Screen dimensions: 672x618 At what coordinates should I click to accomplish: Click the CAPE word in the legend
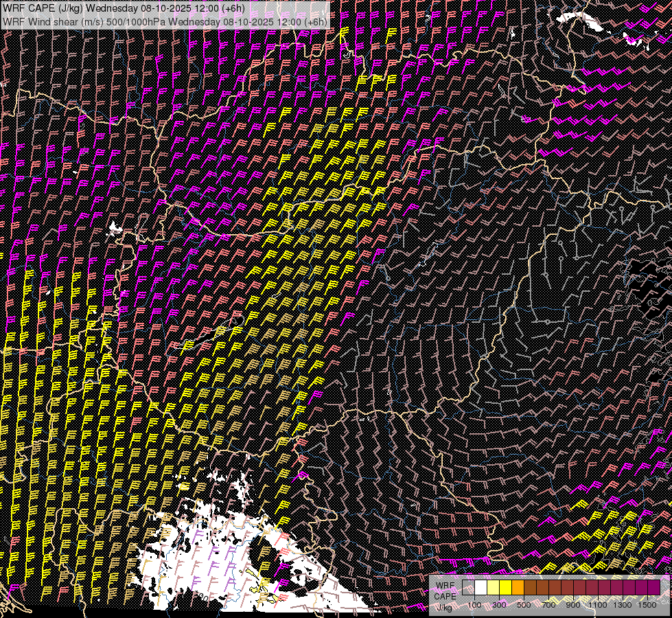tap(445, 597)
